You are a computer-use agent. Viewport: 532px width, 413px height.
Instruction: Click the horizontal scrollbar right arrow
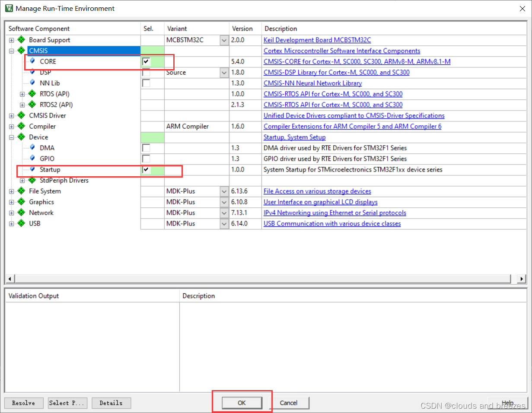[x=522, y=279]
